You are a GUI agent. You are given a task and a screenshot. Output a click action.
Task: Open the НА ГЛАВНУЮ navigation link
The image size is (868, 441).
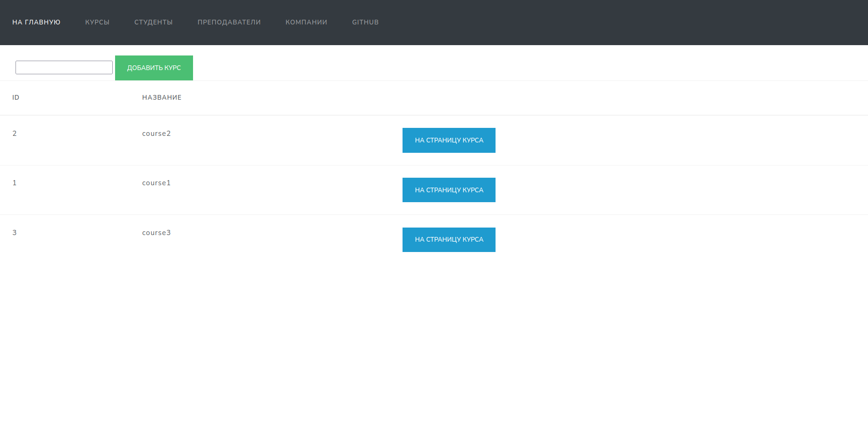[x=36, y=22]
